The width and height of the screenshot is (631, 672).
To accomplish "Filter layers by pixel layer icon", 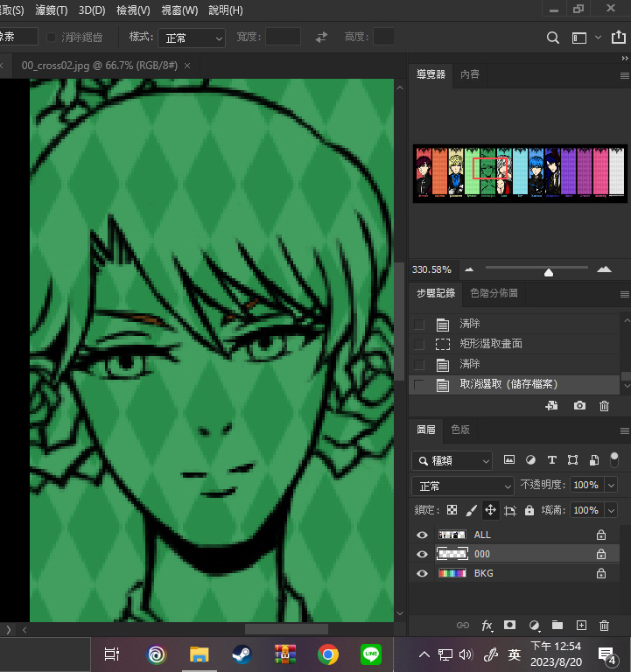I will pyautogui.click(x=508, y=460).
